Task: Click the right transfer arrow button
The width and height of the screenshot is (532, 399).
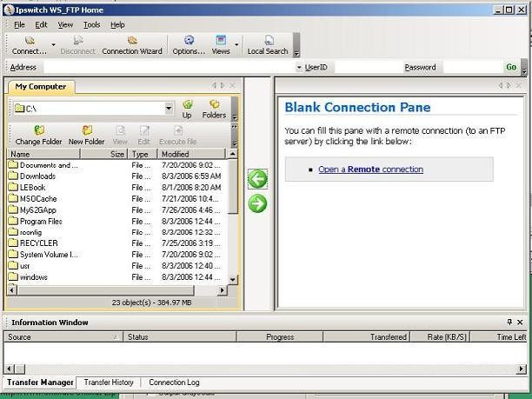Action: click(257, 203)
